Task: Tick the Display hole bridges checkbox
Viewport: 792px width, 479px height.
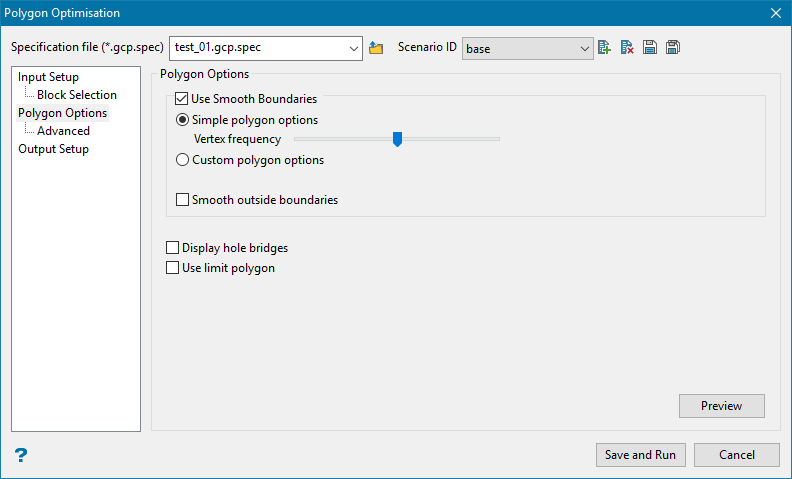Action: point(172,248)
